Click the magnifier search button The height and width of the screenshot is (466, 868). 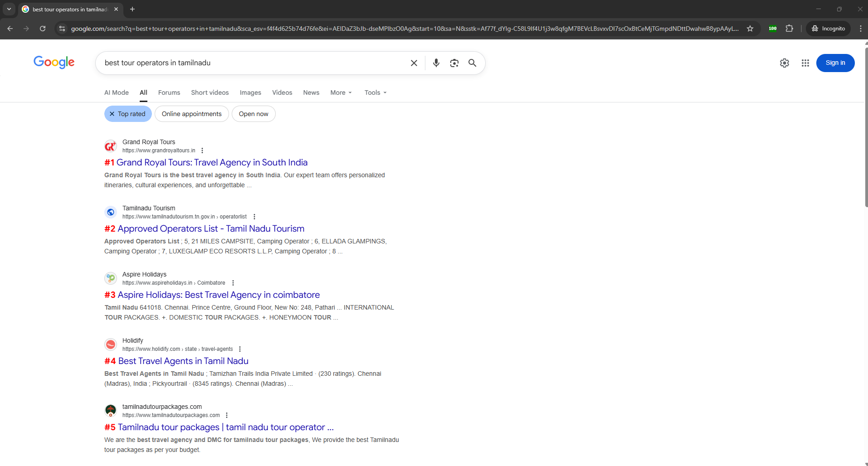[472, 63]
